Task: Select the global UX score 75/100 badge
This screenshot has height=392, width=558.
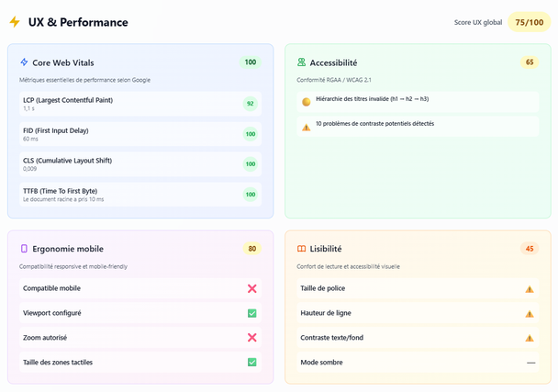Action: pyautogui.click(x=530, y=22)
